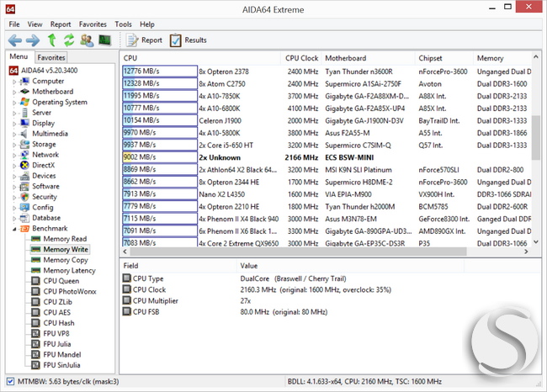
Task: Go up one level with green arrow
Action: click(51, 40)
